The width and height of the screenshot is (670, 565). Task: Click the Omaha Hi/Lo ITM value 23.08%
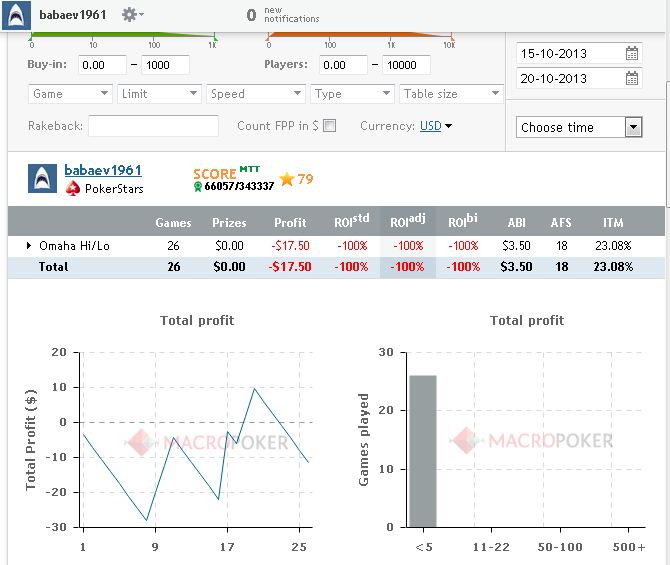pyautogui.click(x=613, y=246)
